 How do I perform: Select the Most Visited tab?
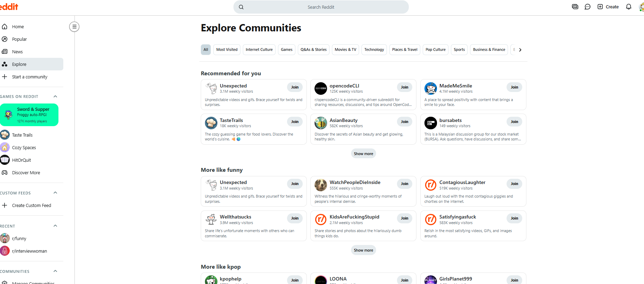click(x=227, y=49)
